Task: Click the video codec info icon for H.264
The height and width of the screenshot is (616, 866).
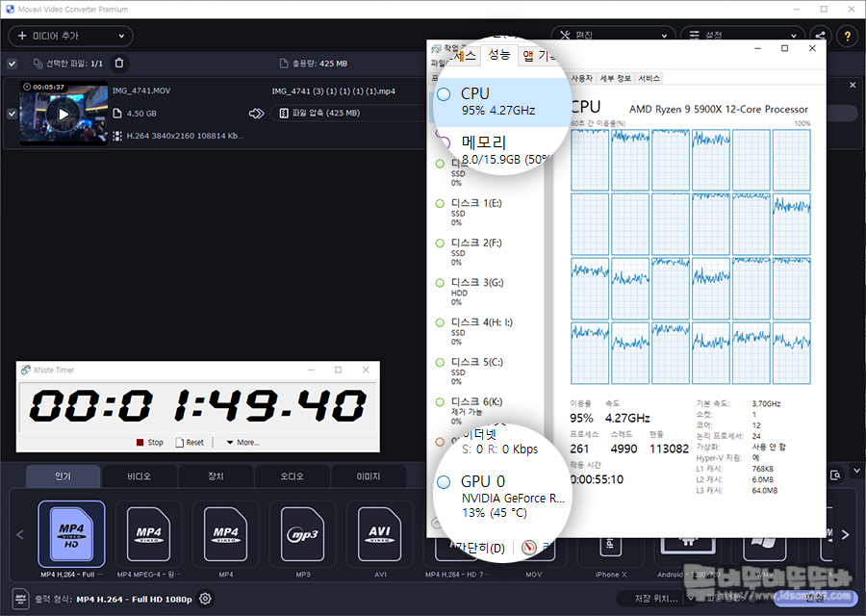Action: 117,136
